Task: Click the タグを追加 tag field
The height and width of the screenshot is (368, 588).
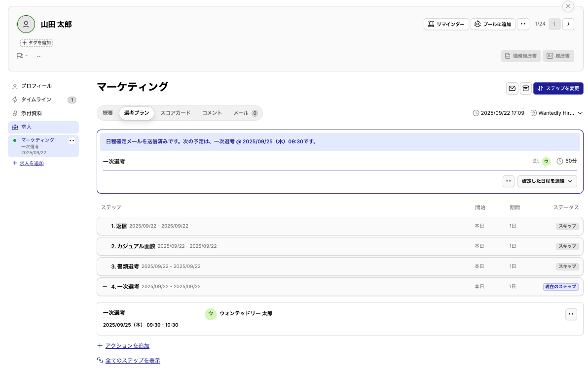Action: pyautogui.click(x=37, y=43)
